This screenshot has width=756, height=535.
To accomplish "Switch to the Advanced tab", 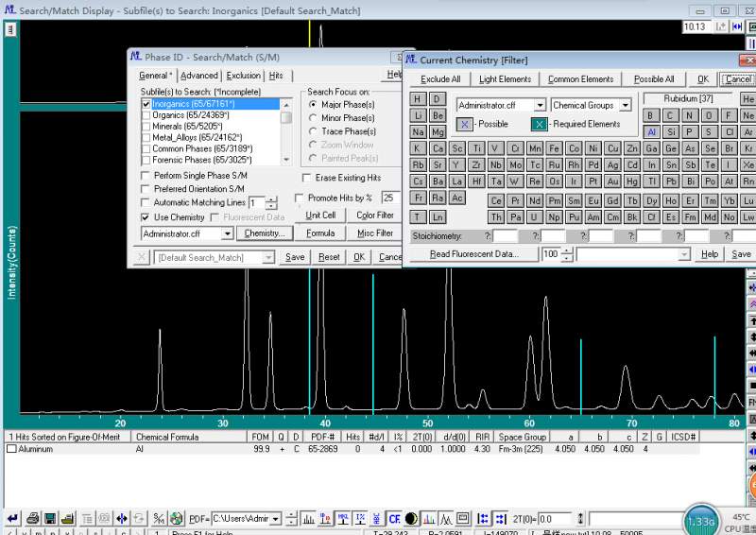I will (x=198, y=76).
